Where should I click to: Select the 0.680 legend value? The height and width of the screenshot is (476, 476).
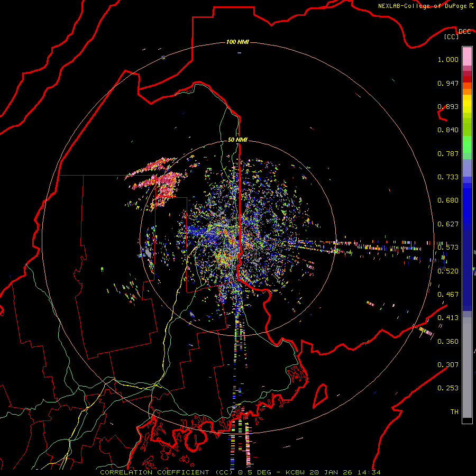pyautogui.click(x=448, y=200)
